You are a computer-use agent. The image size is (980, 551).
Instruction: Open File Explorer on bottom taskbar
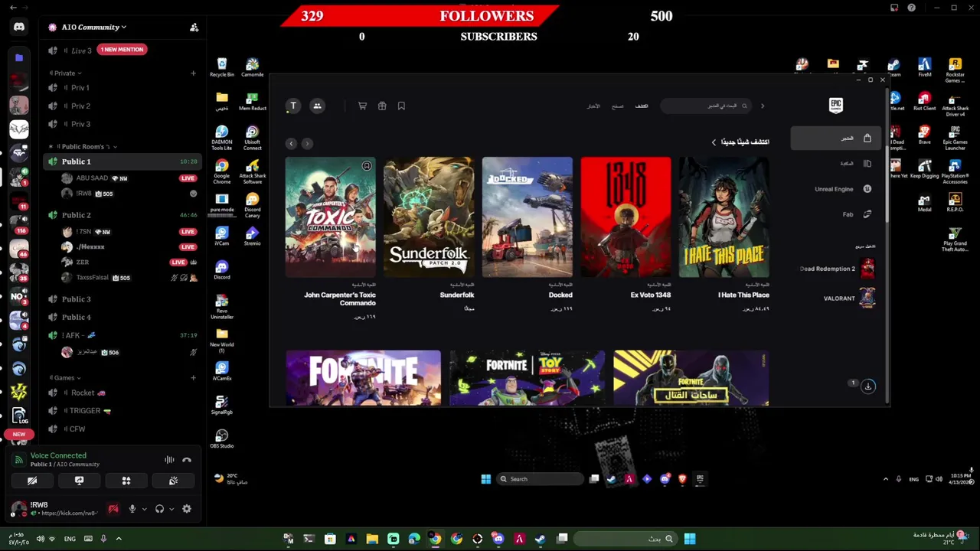tap(372, 539)
